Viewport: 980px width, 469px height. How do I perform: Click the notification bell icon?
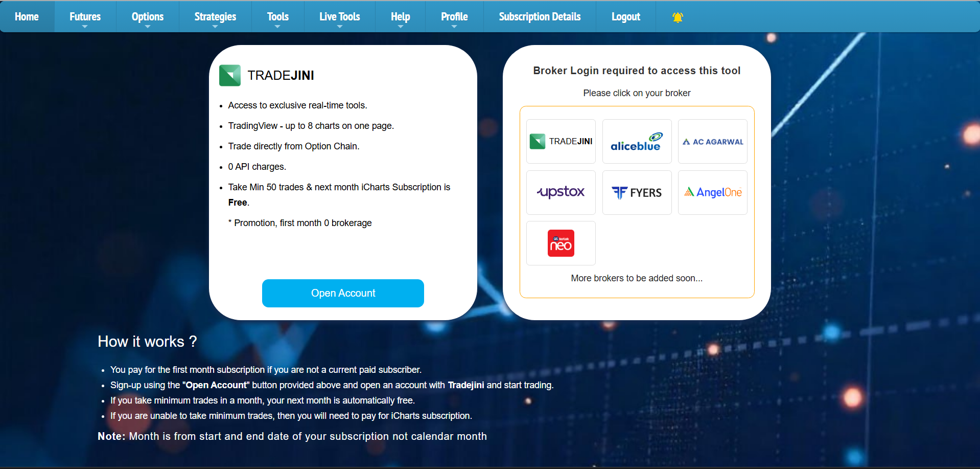click(x=678, y=17)
